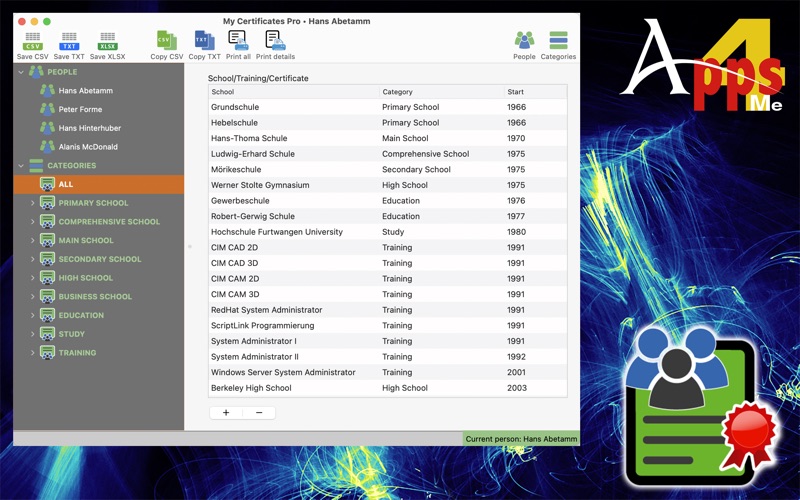Click the Save TXT toolbar icon
Screen dimensions: 800x500
69,41
